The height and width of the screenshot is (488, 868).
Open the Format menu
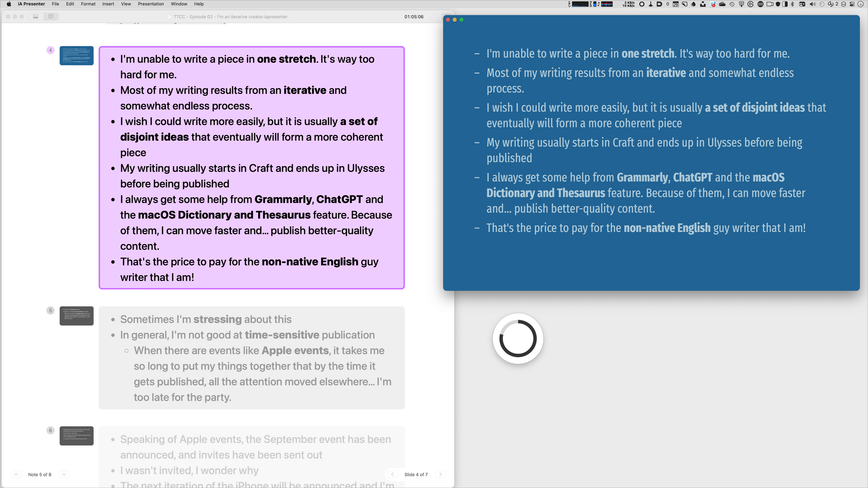(88, 4)
